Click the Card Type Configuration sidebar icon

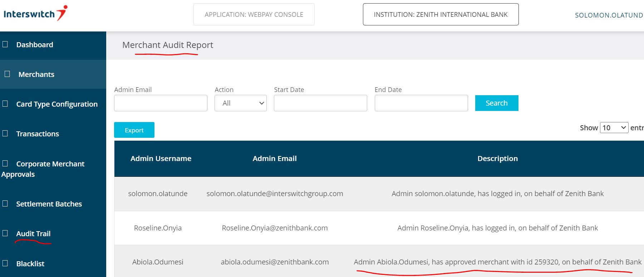point(5,104)
